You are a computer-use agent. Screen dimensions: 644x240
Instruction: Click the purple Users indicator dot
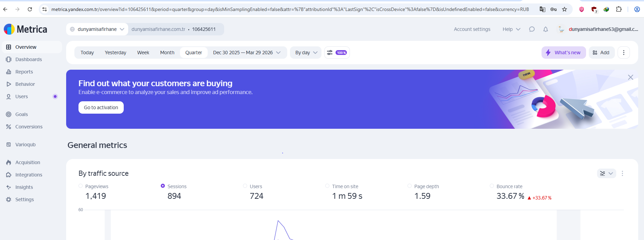click(55, 96)
